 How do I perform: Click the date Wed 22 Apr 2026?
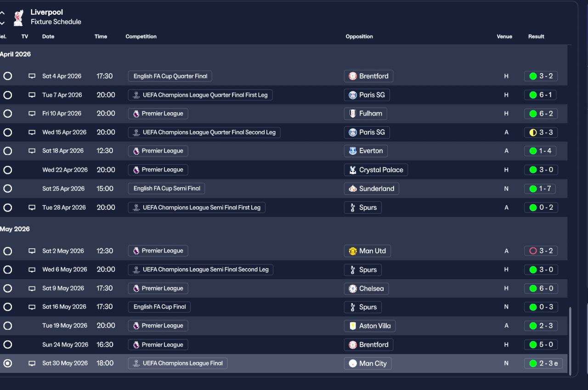(x=65, y=170)
